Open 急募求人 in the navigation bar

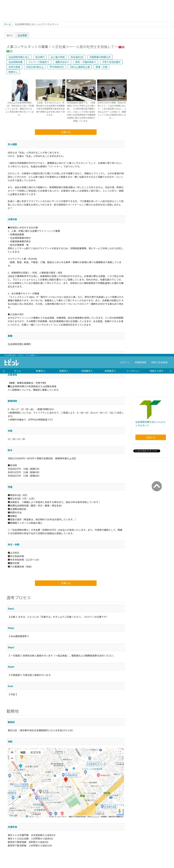64,371
